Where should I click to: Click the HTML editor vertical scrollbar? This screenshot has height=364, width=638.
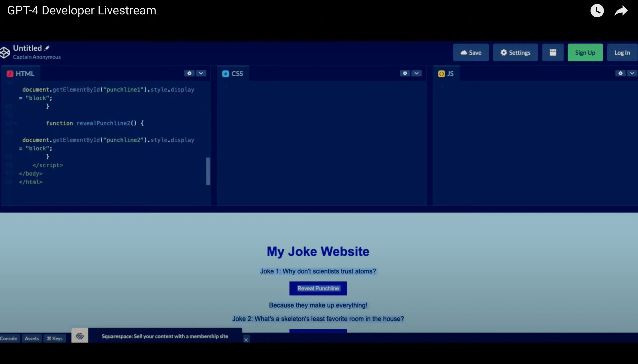[x=208, y=171]
